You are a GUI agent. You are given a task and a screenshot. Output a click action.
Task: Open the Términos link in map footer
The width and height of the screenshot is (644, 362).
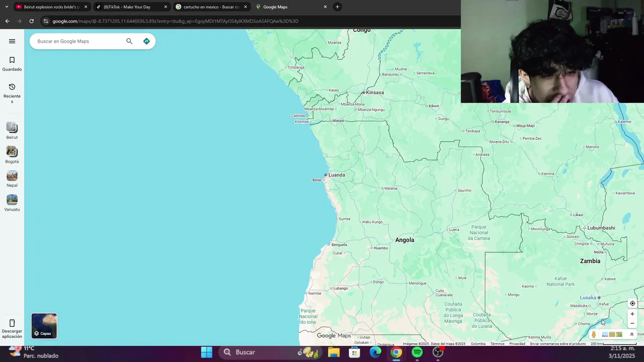pyautogui.click(x=497, y=344)
